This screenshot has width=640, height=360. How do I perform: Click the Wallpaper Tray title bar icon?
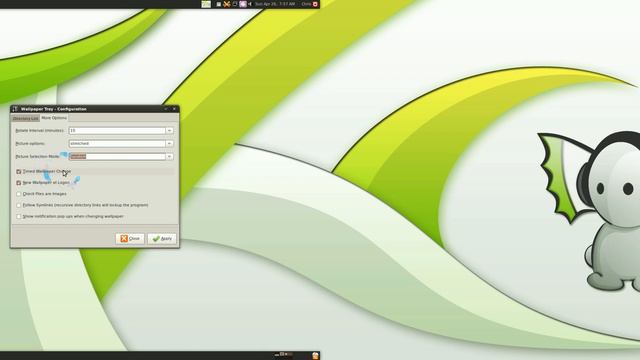click(x=15, y=109)
